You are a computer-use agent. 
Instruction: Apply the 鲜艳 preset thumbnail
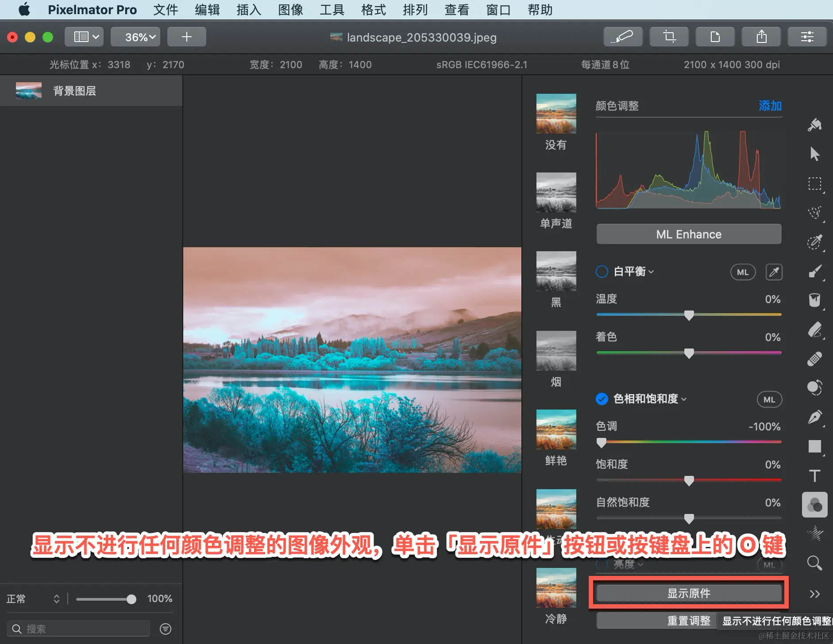tap(556, 429)
